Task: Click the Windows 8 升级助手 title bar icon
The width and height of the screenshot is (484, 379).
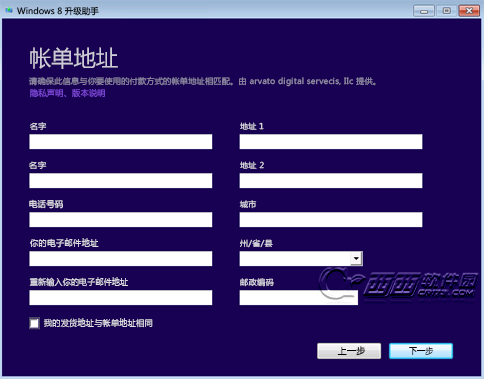Action: [9, 10]
